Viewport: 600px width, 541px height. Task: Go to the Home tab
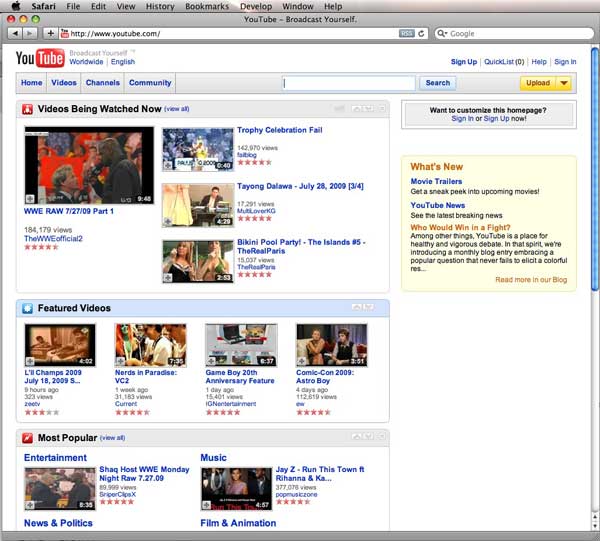pos(31,83)
